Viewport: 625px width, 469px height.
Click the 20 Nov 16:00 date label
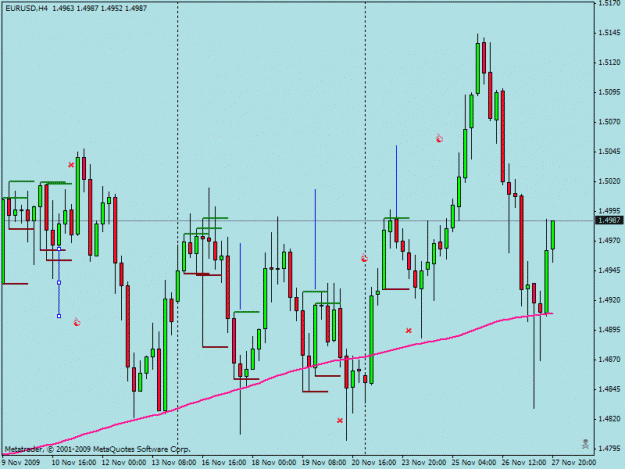pyautogui.click(x=374, y=462)
